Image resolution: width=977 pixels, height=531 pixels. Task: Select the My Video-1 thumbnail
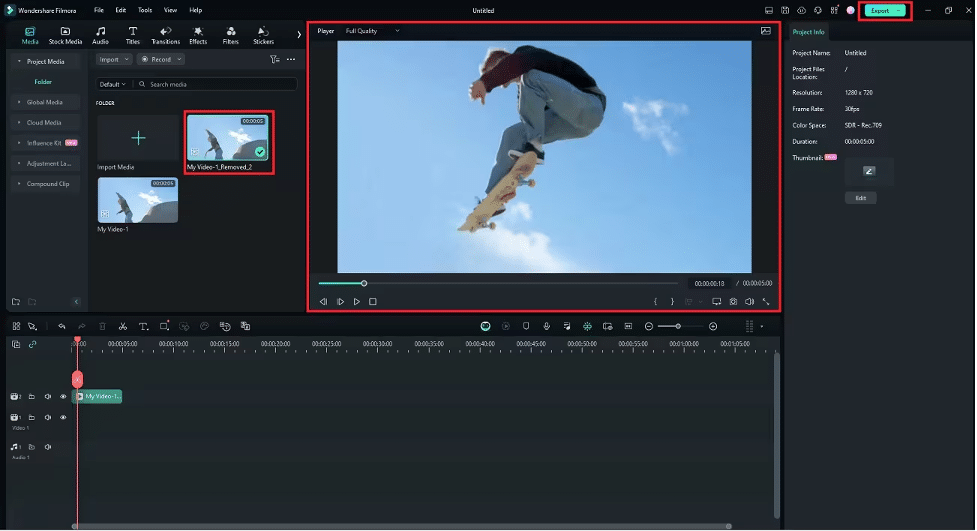(x=138, y=200)
